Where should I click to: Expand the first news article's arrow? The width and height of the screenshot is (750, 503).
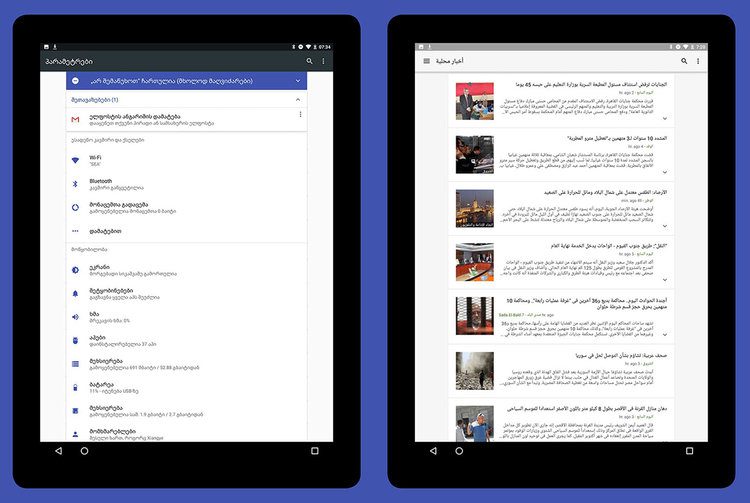(x=665, y=118)
